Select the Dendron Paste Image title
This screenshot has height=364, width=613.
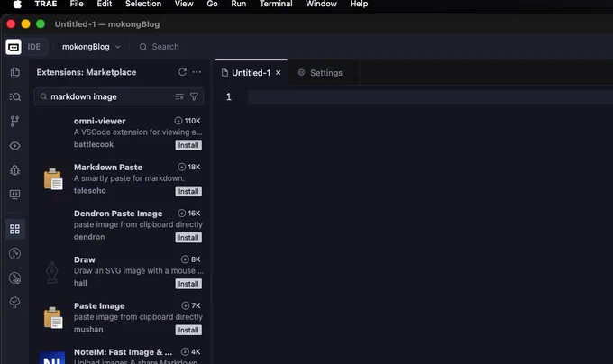118,214
